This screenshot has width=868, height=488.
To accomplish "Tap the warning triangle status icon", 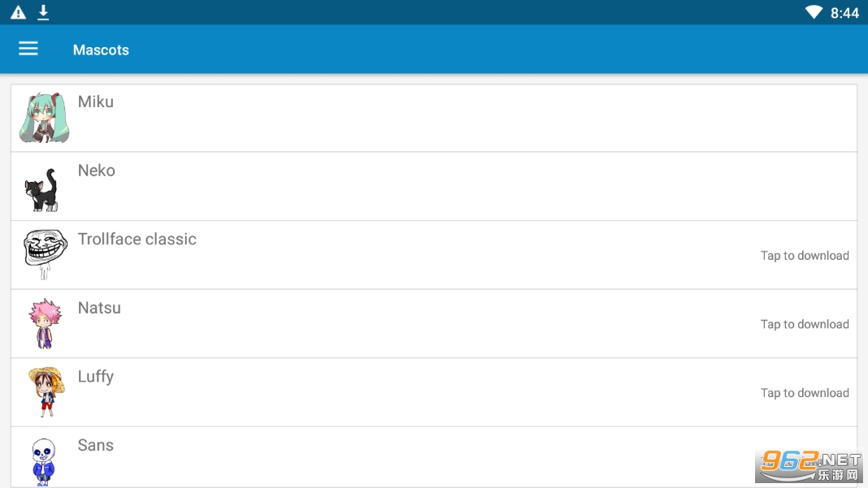I will tap(18, 12).
